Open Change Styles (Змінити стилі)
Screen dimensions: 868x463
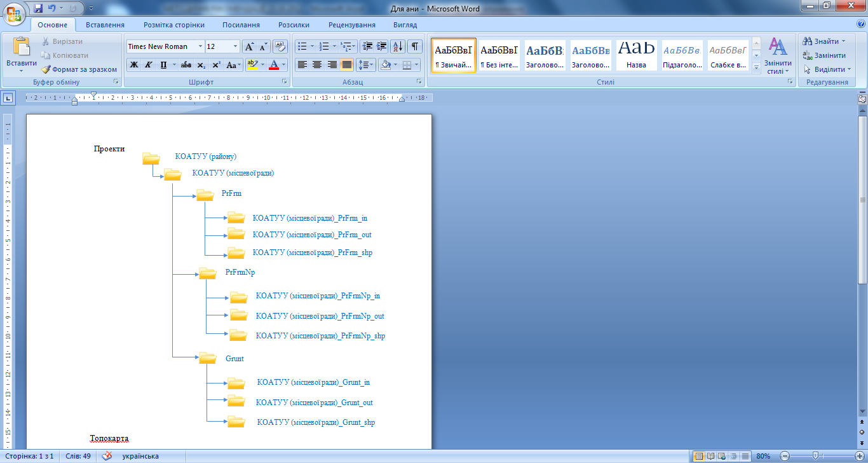pyautogui.click(x=778, y=56)
